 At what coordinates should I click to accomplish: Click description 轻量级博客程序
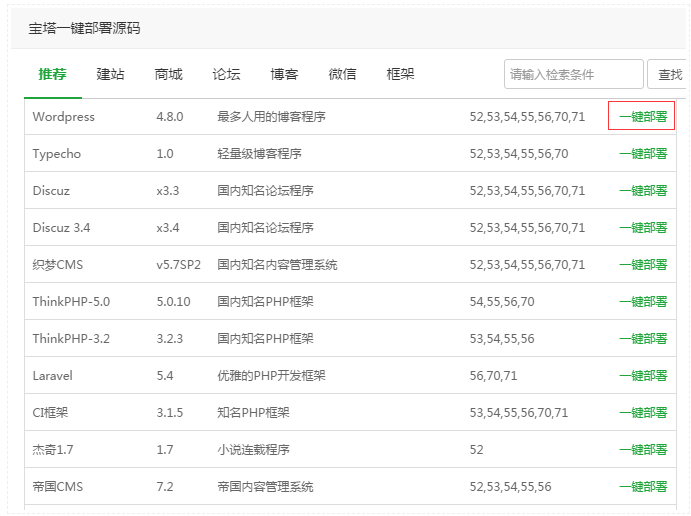(260, 154)
